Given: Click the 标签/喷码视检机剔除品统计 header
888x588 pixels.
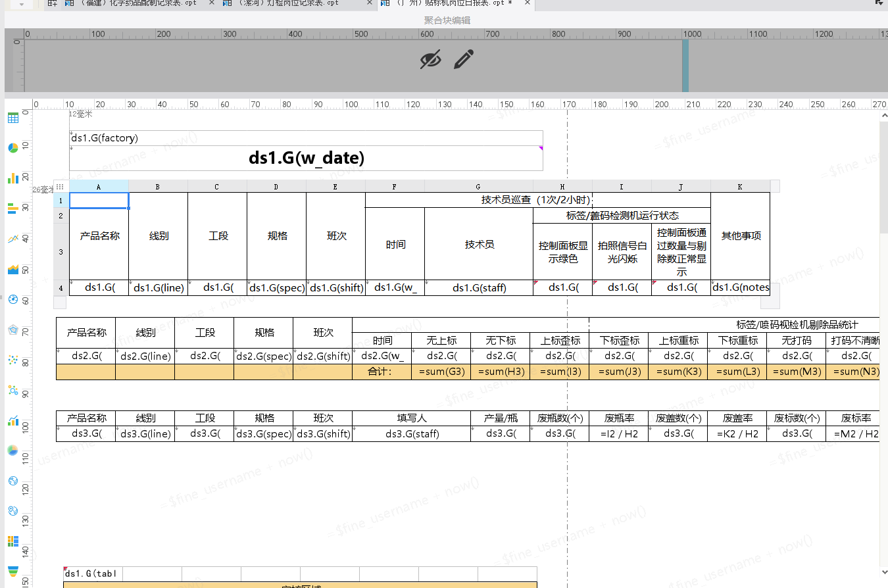Looking at the screenshot, I should point(797,325).
